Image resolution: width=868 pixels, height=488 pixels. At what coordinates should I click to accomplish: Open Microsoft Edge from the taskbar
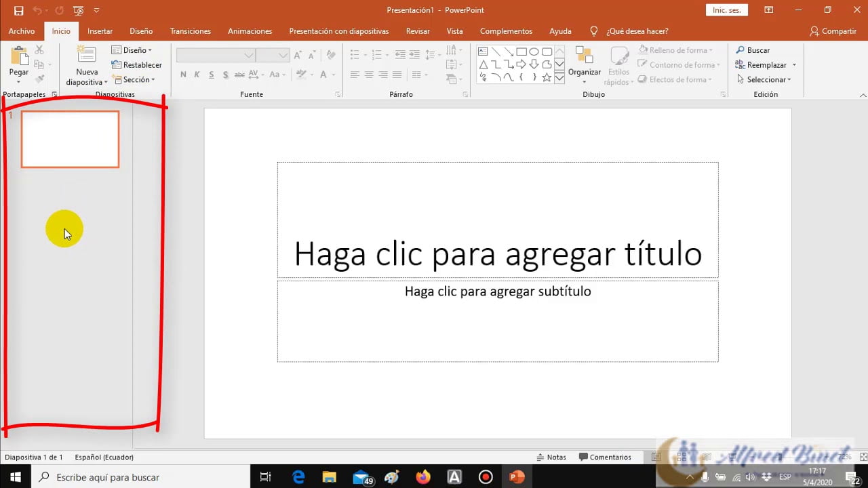pyautogui.click(x=298, y=477)
